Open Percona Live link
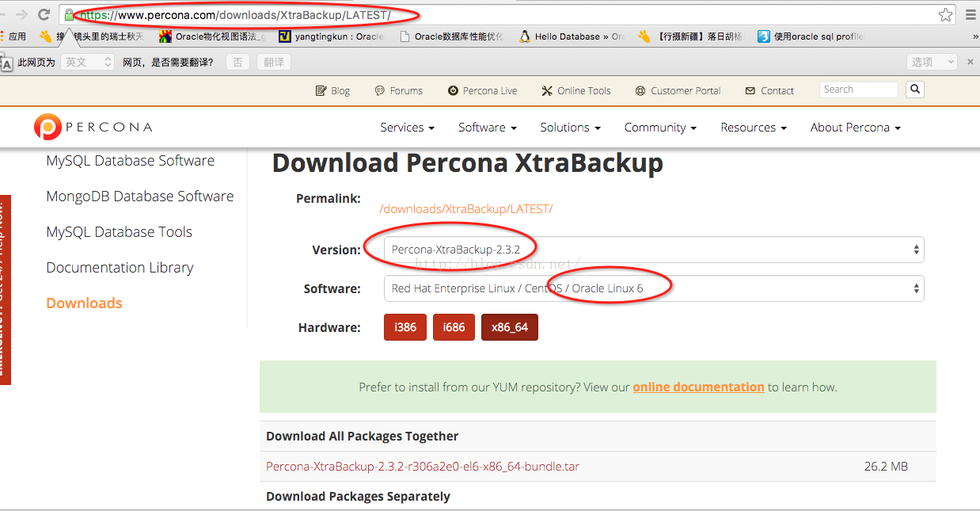The image size is (980, 511). point(482,90)
